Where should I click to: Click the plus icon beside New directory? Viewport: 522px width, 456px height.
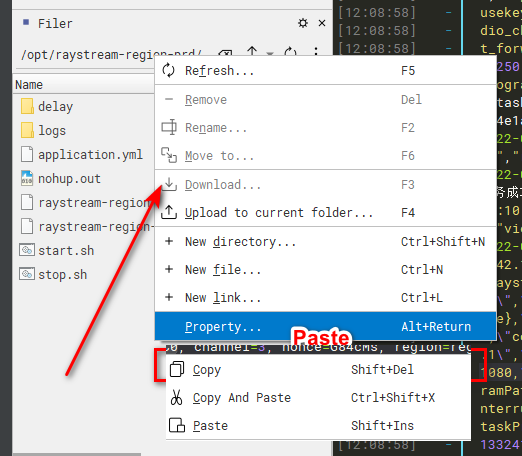pos(169,241)
